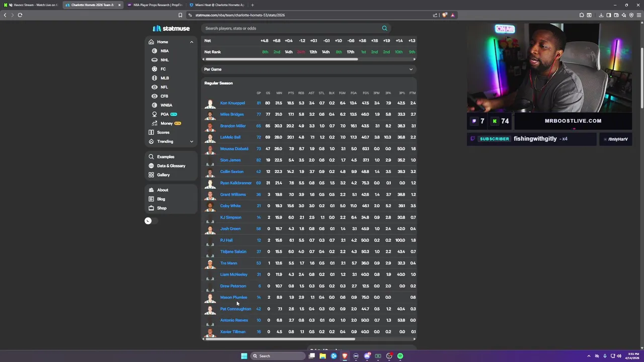Select the PGA golf icon
Viewport: 644px width, 362px height.
point(154,114)
